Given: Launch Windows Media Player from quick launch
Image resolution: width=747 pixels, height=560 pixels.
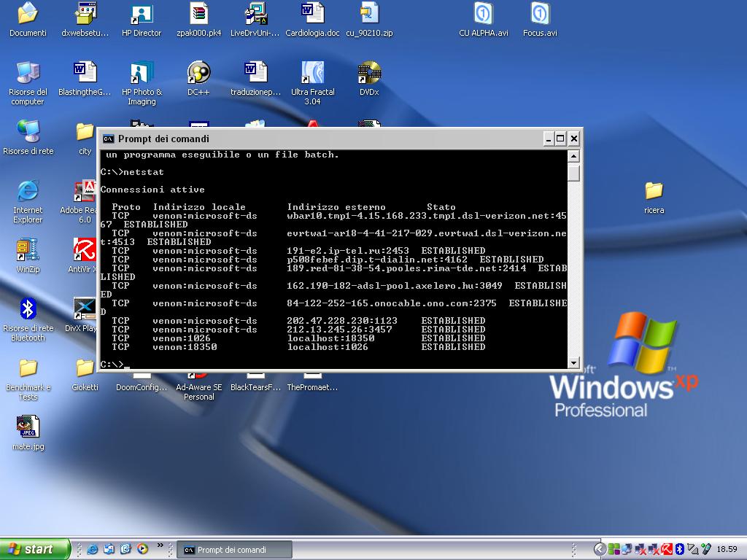Looking at the screenshot, I should pyautogui.click(x=142, y=549).
